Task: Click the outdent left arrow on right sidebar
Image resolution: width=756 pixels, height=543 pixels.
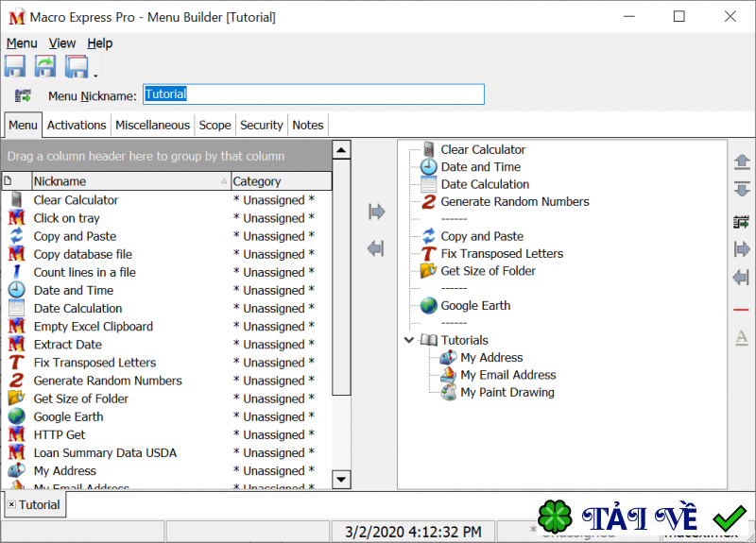Action: [x=742, y=277]
